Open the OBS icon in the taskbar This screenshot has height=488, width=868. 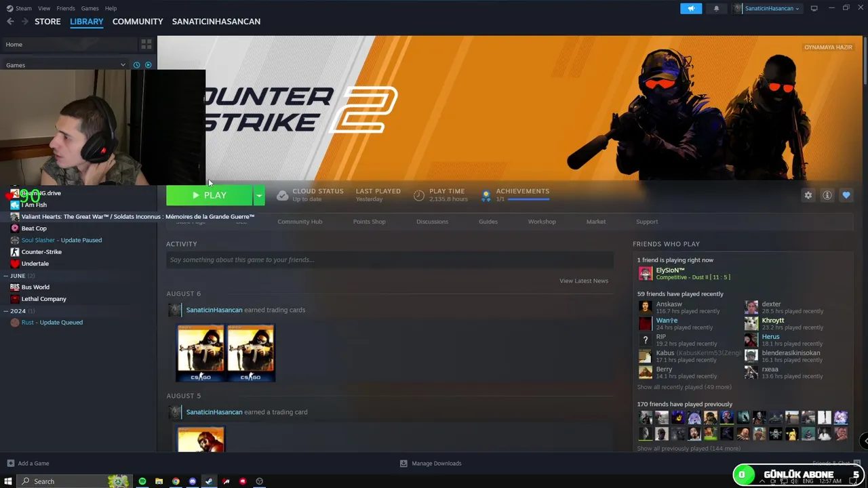tap(259, 481)
